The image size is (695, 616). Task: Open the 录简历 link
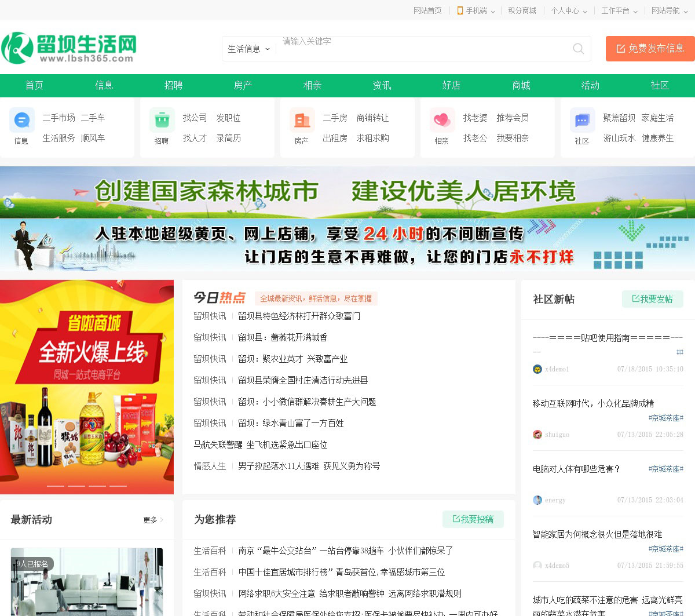pyautogui.click(x=228, y=138)
